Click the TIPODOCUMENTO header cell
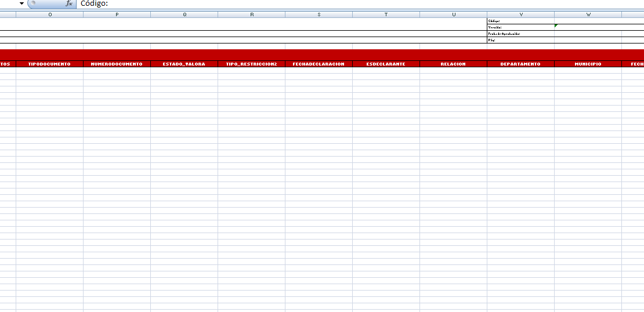The width and height of the screenshot is (644, 312). 50,64
